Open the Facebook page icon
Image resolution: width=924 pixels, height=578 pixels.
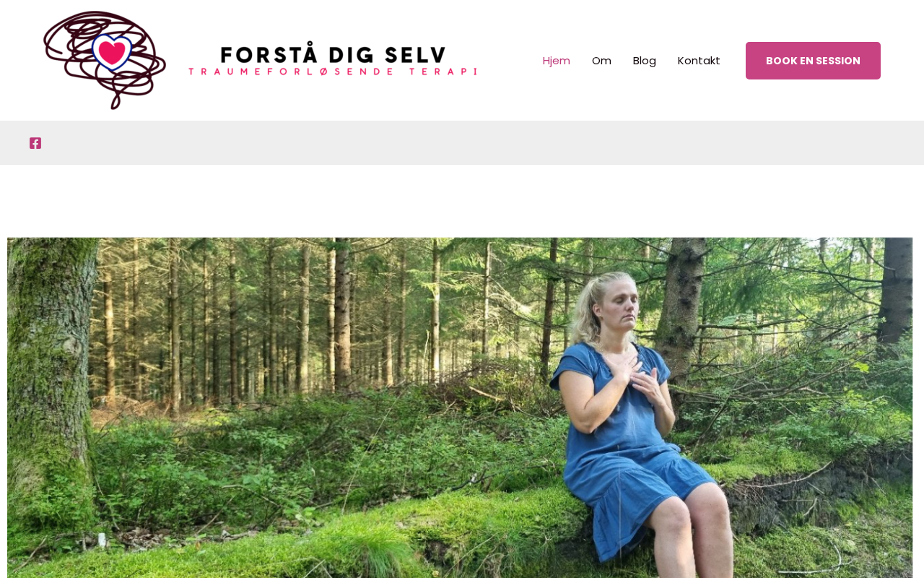[x=35, y=143]
